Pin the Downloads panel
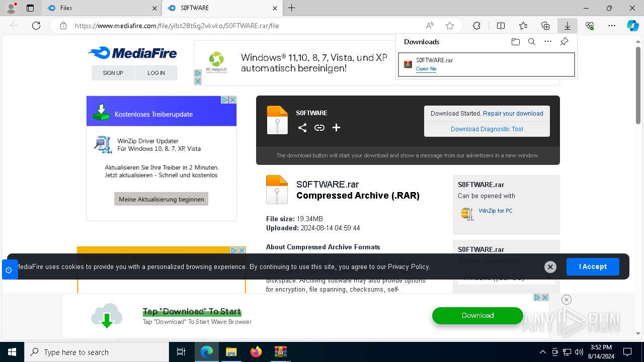Viewport: 644px width, 362px height. [564, 42]
